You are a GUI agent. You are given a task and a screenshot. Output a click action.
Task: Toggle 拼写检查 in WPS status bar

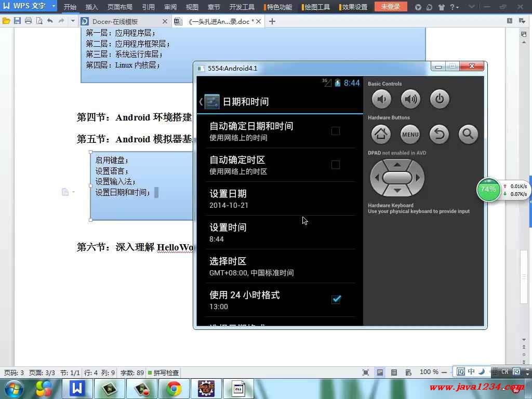coord(163,373)
